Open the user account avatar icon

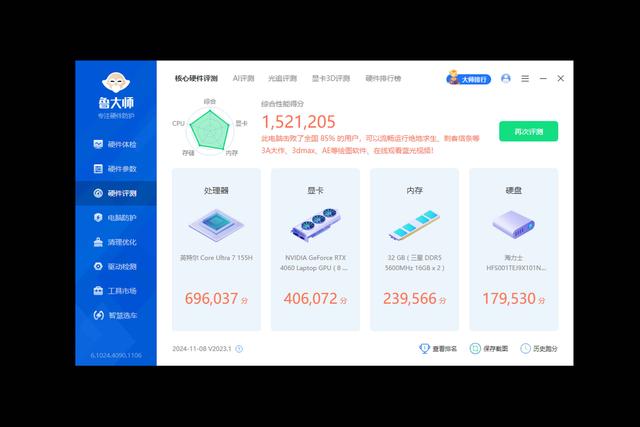coord(506,78)
